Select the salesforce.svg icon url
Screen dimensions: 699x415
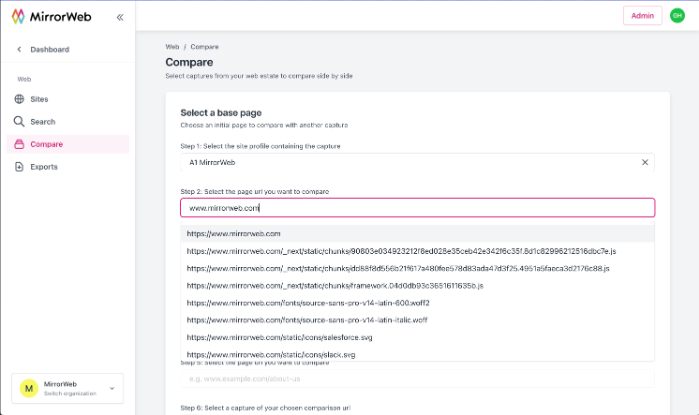click(x=417, y=337)
